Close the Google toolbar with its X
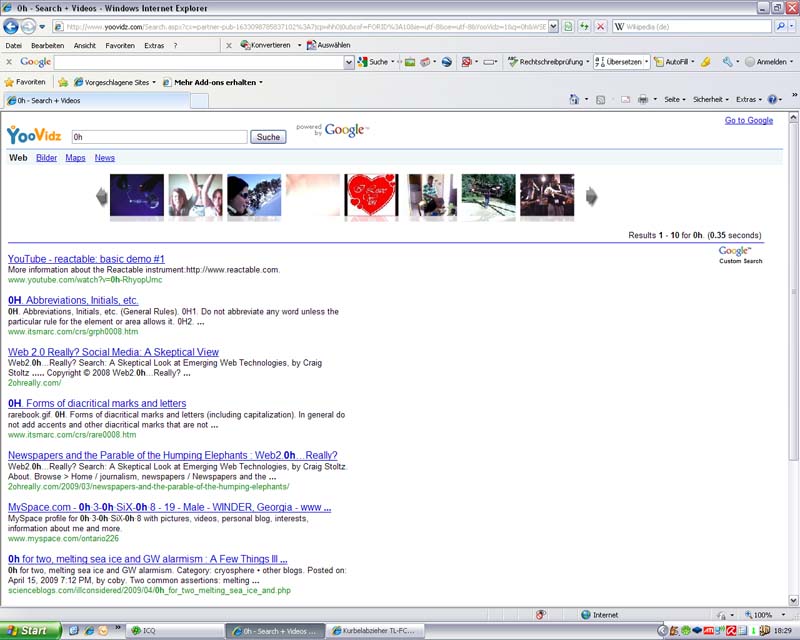The image size is (800, 640). pos(9,62)
